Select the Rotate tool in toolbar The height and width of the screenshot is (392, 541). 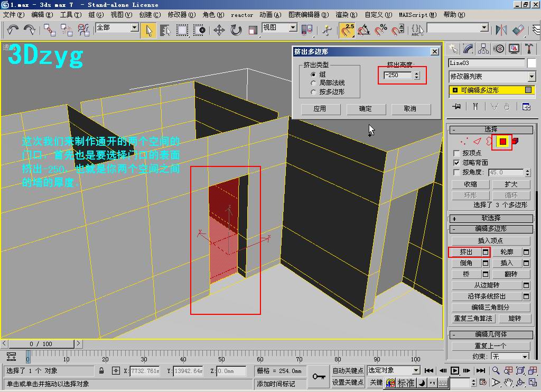(x=236, y=30)
